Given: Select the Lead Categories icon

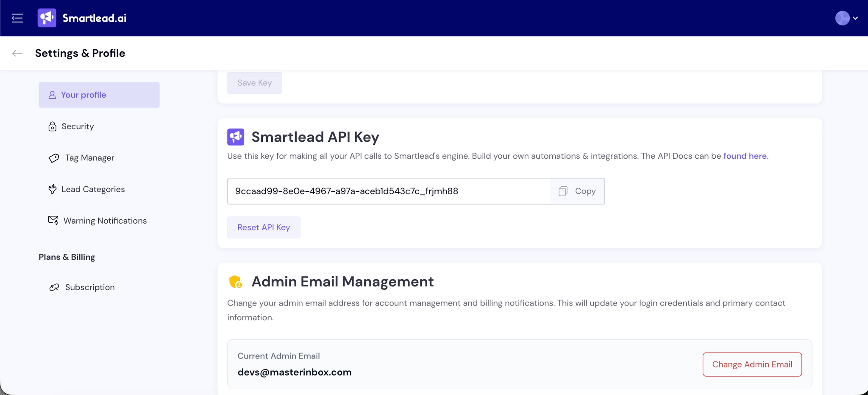Looking at the screenshot, I should (x=53, y=189).
